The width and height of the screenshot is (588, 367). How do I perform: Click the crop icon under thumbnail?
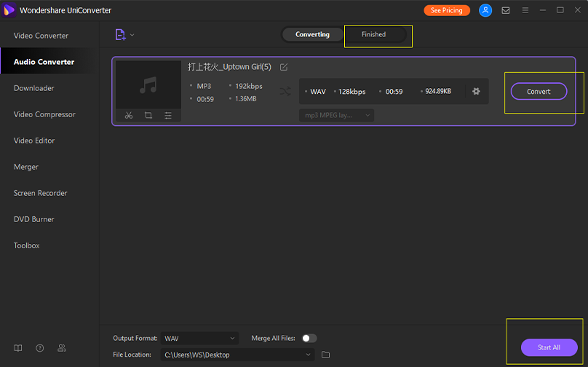148,115
